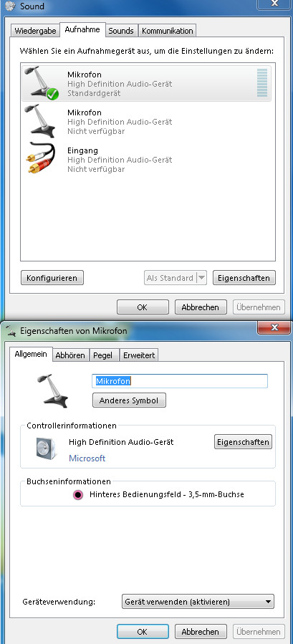This screenshot has width=293, height=644.
Task: Click the Eingang device name
Action: pyautogui.click(x=82, y=150)
